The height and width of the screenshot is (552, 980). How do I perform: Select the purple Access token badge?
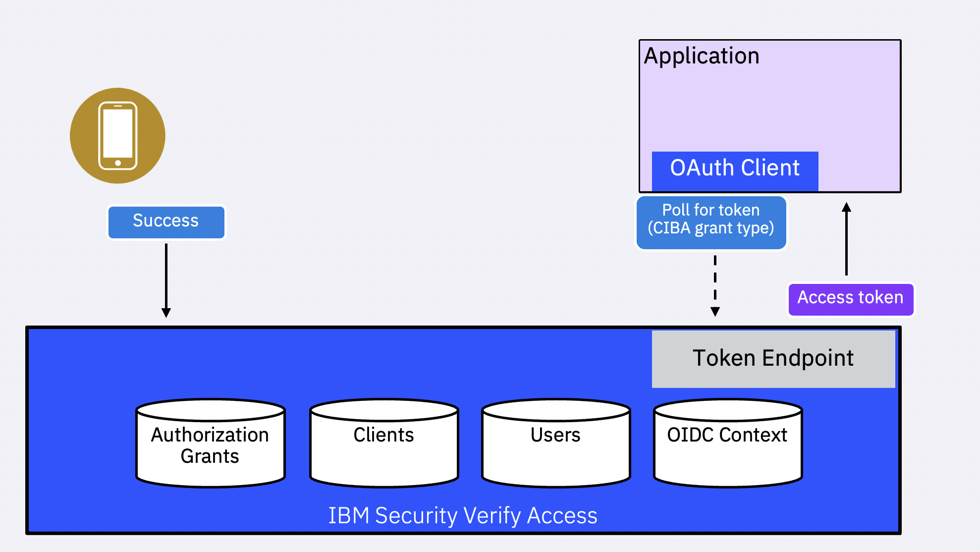[850, 298]
